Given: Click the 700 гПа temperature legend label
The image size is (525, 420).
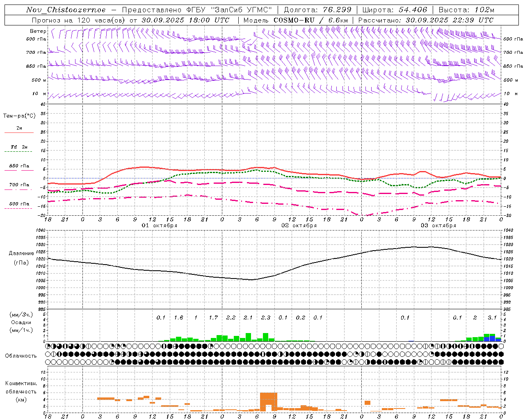Looking at the screenshot, I should click(19, 185).
